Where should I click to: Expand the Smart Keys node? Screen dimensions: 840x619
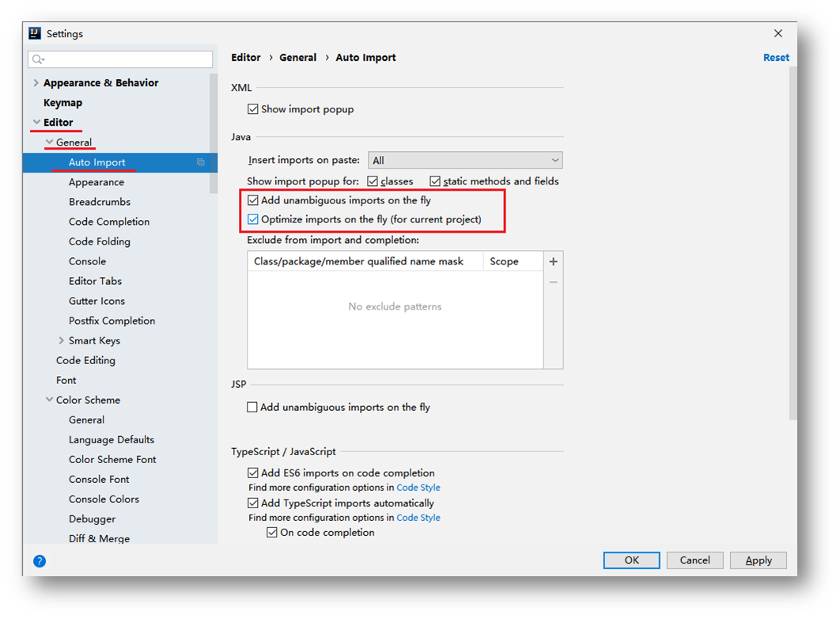[61, 340]
